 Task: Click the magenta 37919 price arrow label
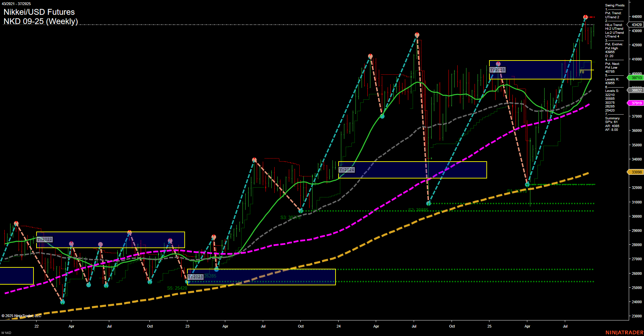(x=636, y=103)
